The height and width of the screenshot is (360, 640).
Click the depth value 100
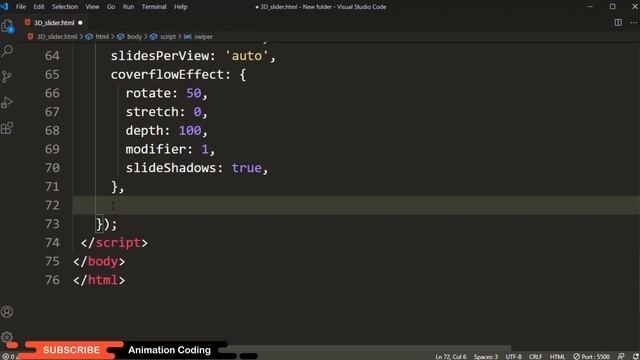[x=190, y=131]
